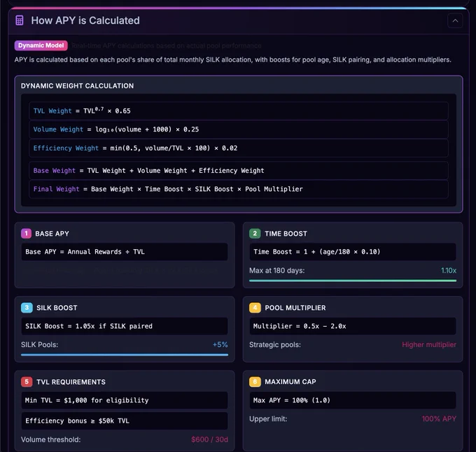Click the '100% APY' upper limit value
Screen dimensions: 476x452
439,419
